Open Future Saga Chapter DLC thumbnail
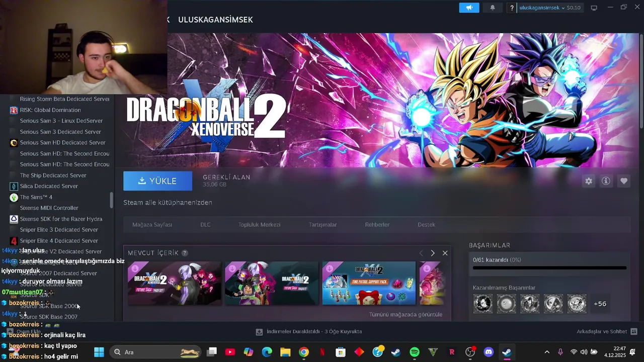The width and height of the screenshot is (644, 362). pos(272,283)
